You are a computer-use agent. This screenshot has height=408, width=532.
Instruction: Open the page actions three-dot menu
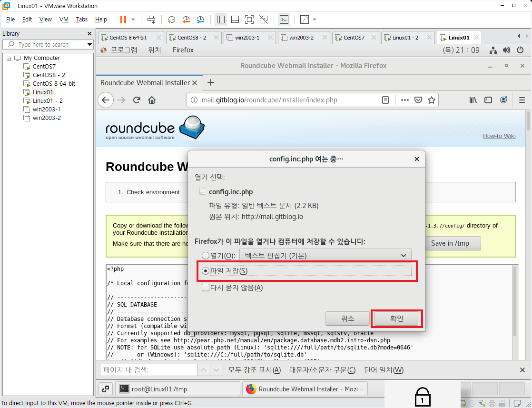[404, 100]
